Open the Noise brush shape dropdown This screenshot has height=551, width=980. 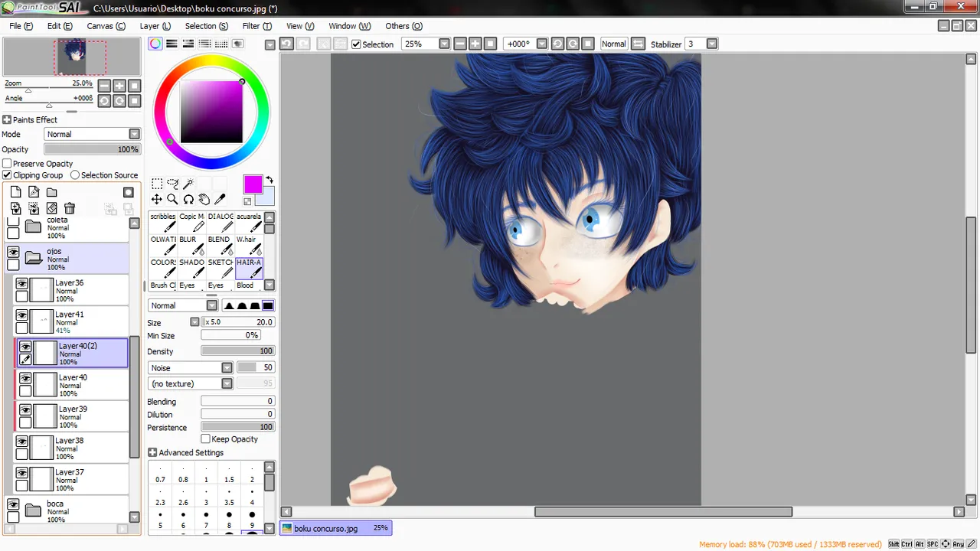coord(190,368)
